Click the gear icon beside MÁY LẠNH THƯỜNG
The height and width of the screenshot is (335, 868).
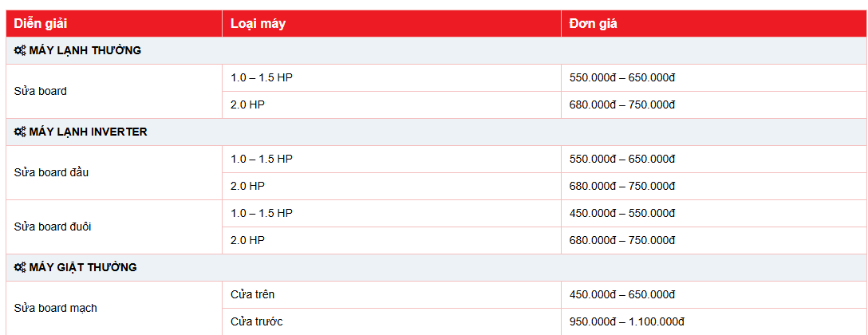[x=20, y=50]
